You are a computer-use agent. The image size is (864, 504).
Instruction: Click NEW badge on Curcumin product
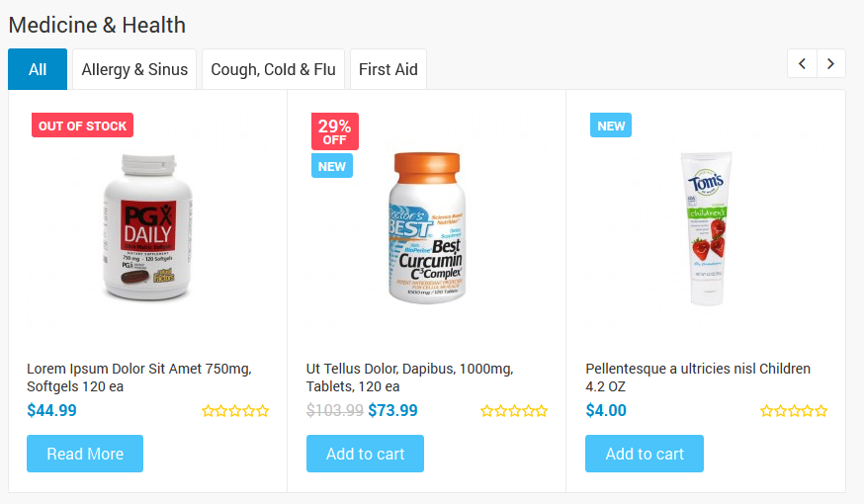pos(332,166)
